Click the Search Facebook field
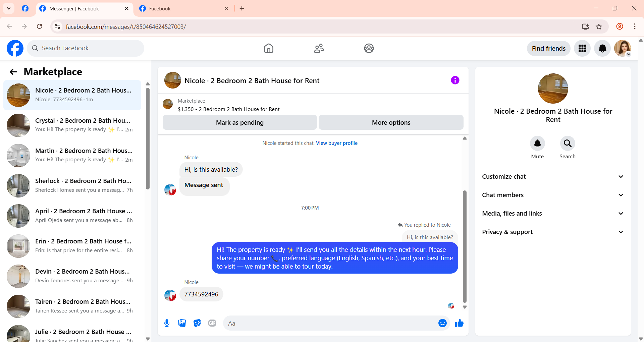Screen dimensions: 644x342 pyautogui.click(x=86, y=48)
